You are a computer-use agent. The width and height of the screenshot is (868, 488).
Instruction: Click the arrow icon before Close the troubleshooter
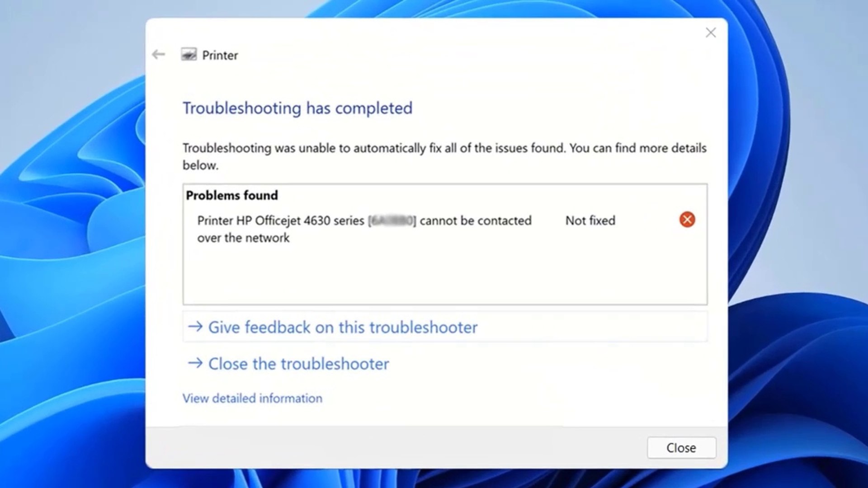pos(195,363)
